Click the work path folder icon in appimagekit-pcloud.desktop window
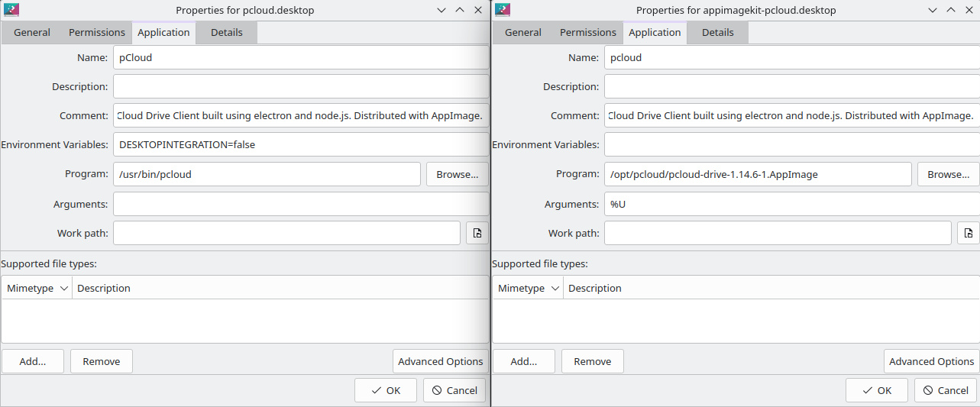Viewport: 980px width, 407px height. tap(968, 233)
